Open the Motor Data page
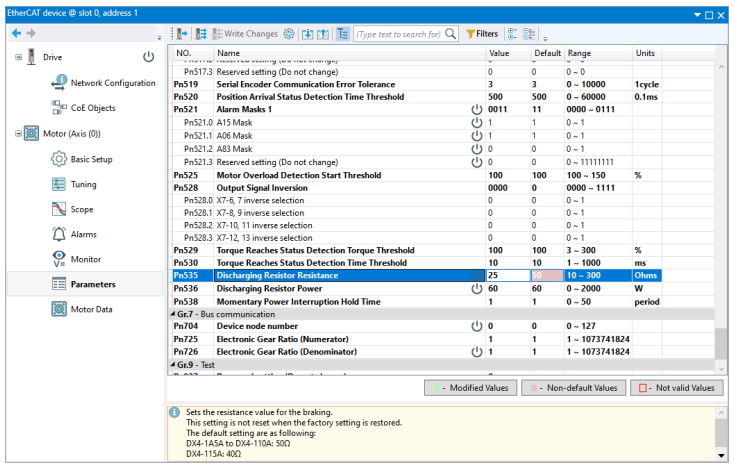Image resolution: width=735 pixels, height=466 pixels. (x=91, y=309)
